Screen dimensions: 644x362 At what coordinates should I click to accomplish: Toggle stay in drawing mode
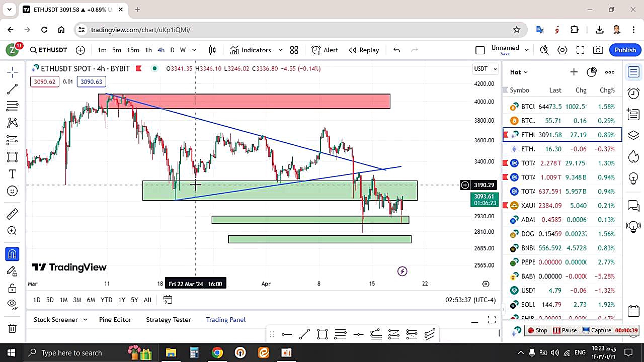13,271
